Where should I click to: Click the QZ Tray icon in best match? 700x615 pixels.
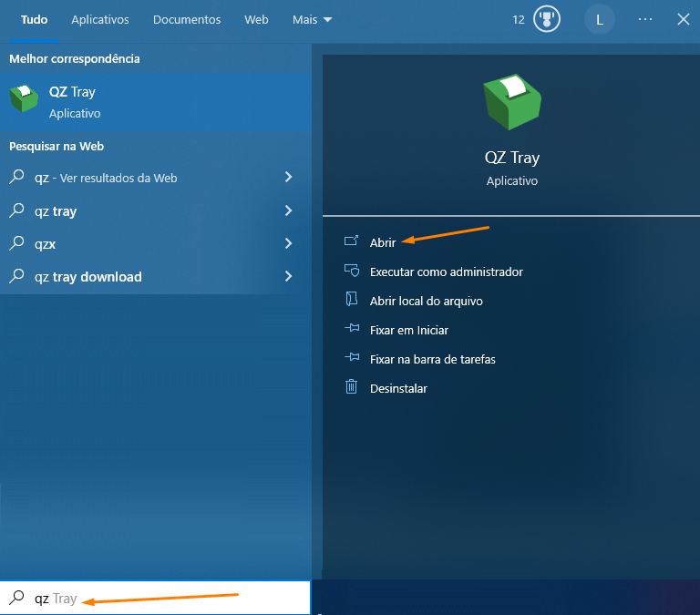click(x=24, y=98)
